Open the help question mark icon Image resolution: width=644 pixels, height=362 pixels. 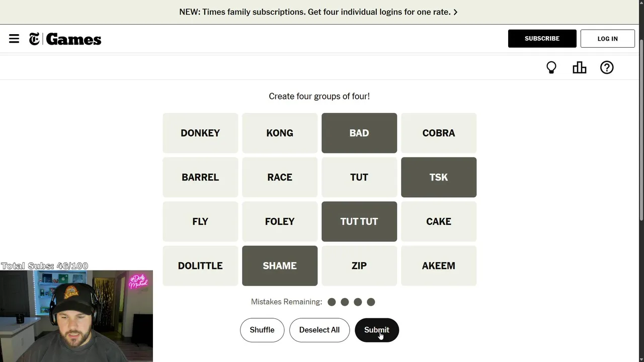pyautogui.click(x=607, y=67)
